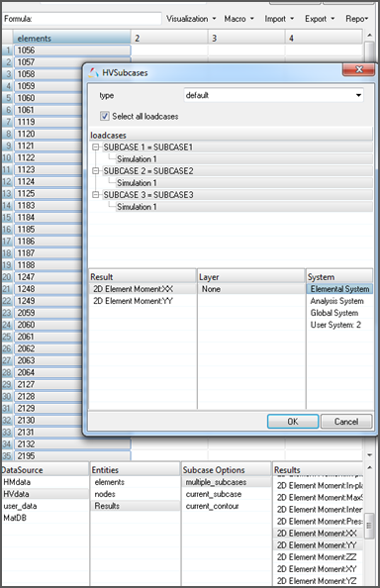The image size is (380, 588).
Task: Open the Visualization menu
Action: 191,19
